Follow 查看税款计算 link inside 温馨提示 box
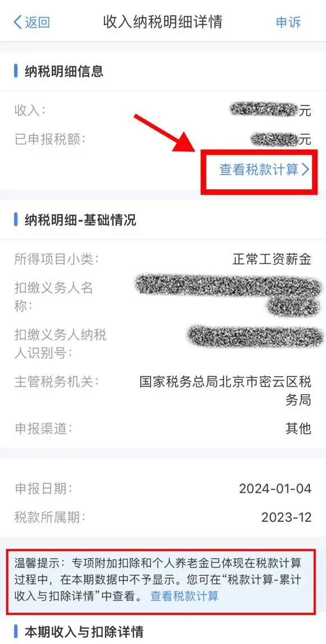 coord(184,596)
